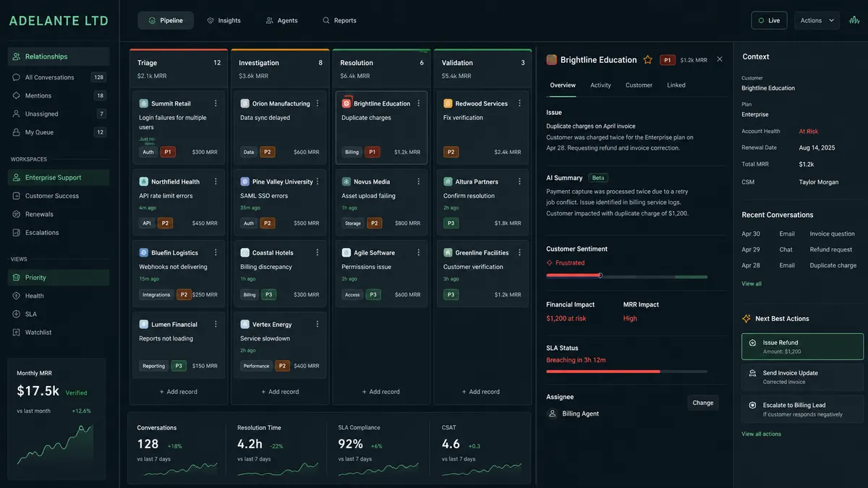Select the Unassigned person icon

[17, 114]
